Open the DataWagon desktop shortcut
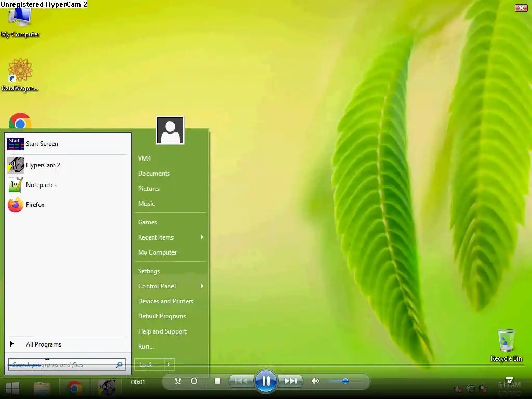The image size is (532, 399). point(20,75)
